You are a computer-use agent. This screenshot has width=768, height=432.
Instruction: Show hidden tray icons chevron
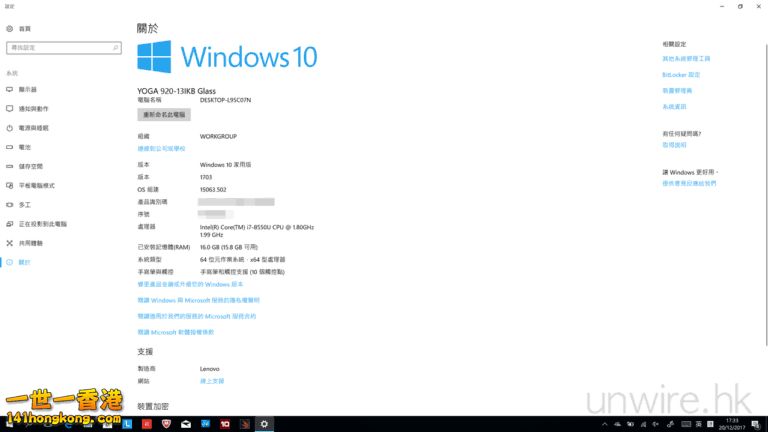click(x=604, y=424)
